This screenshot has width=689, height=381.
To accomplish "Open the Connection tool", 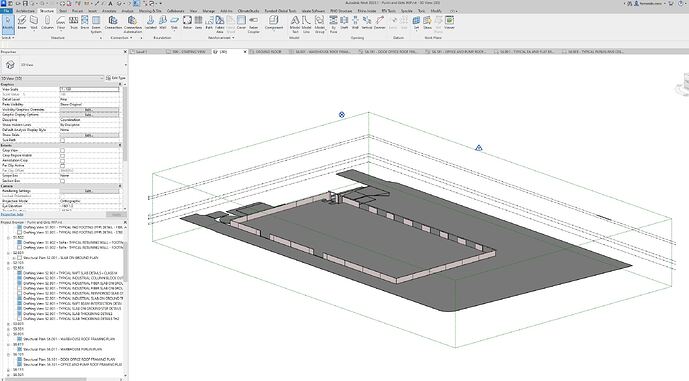I will click(113, 23).
